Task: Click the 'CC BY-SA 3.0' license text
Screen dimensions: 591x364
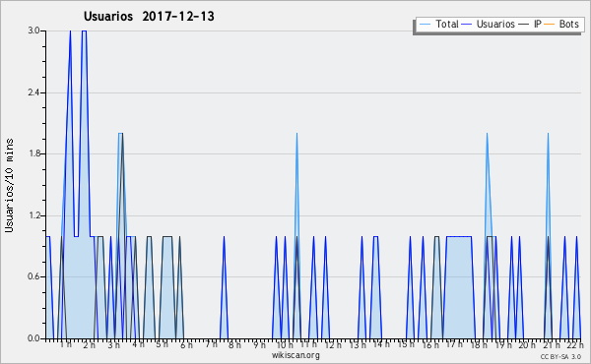Action: pyautogui.click(x=560, y=357)
